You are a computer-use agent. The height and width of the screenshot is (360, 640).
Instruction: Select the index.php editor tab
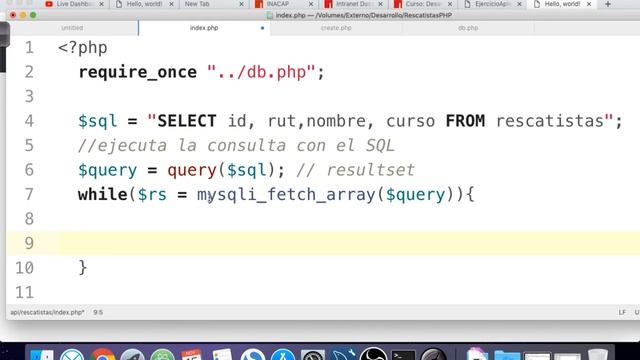204,28
